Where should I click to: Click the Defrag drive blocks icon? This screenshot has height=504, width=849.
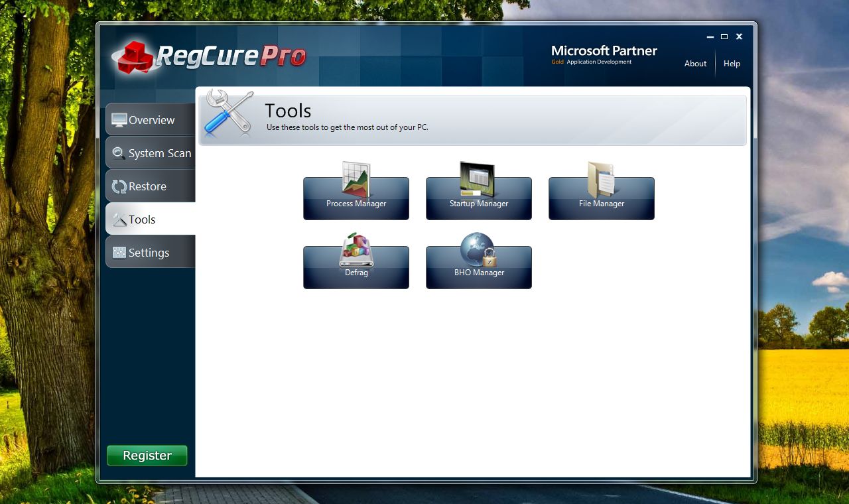[x=356, y=249]
